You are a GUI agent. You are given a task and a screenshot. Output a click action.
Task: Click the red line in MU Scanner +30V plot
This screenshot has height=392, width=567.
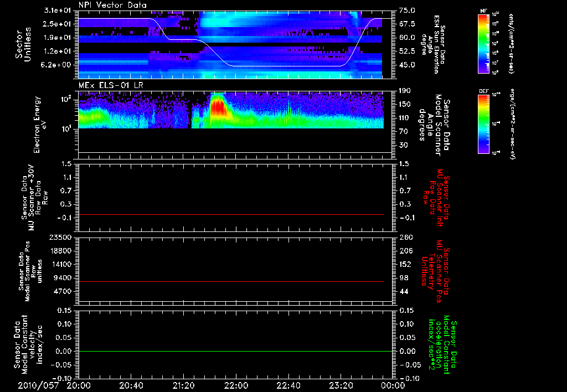[231, 215]
